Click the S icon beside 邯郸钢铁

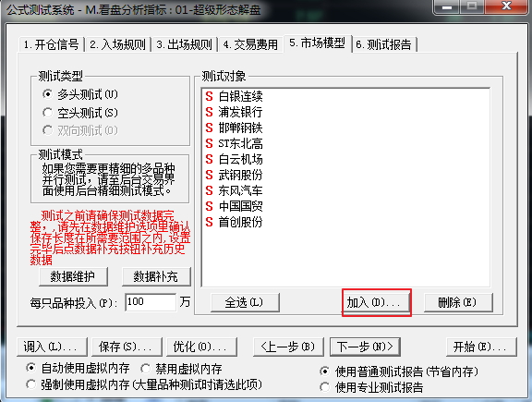click(209, 128)
